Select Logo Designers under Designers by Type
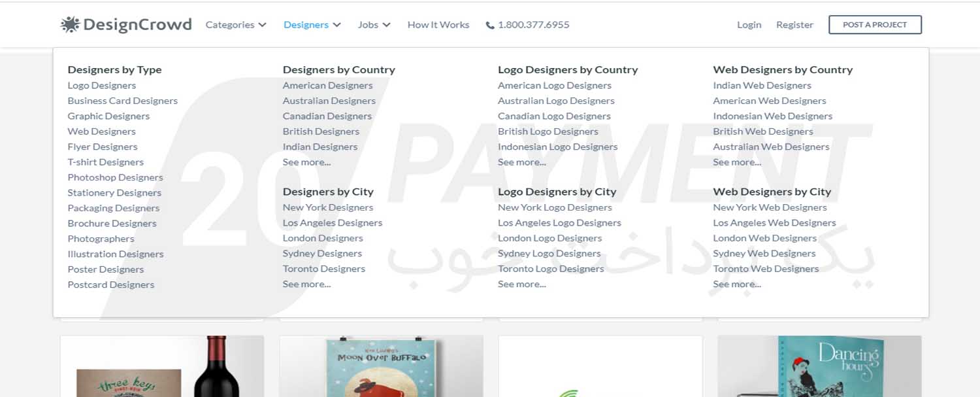 [x=102, y=86]
